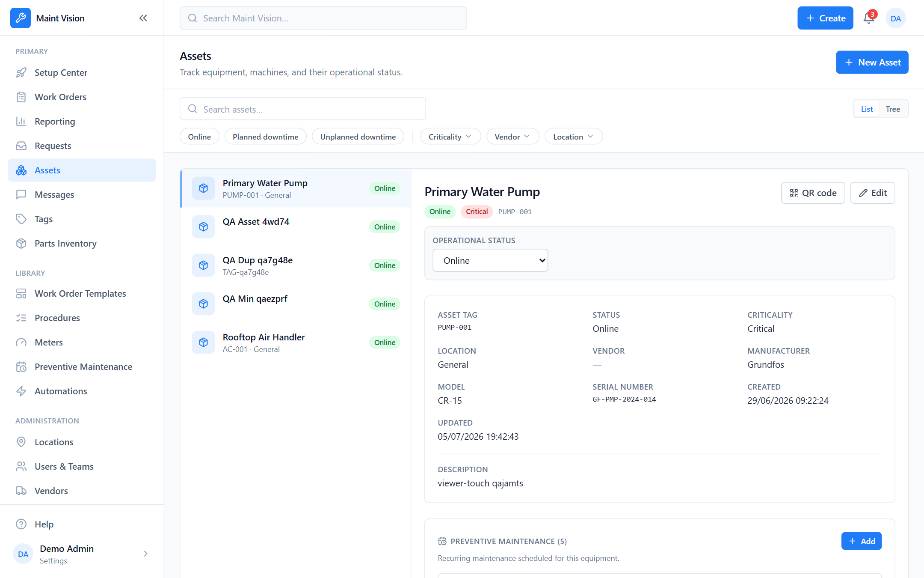Navigate to Preventive Maintenance

pyautogui.click(x=82, y=367)
